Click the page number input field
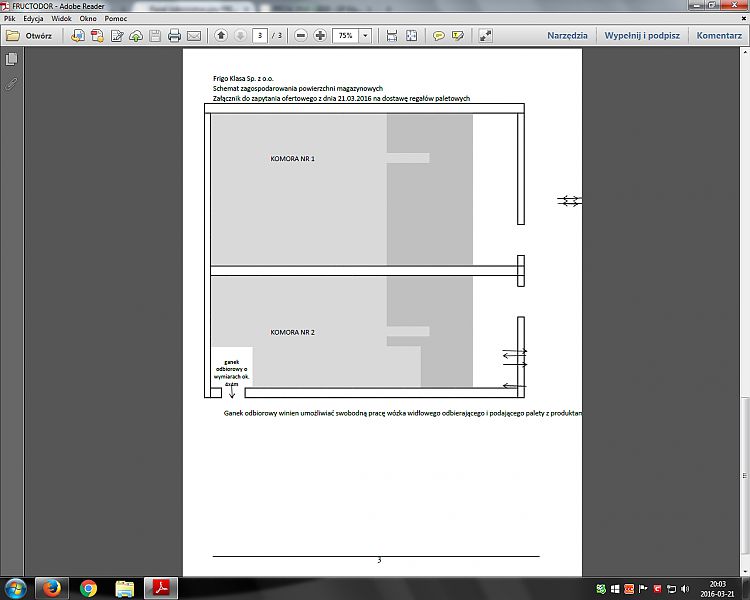The width and height of the screenshot is (750, 600). (x=261, y=36)
